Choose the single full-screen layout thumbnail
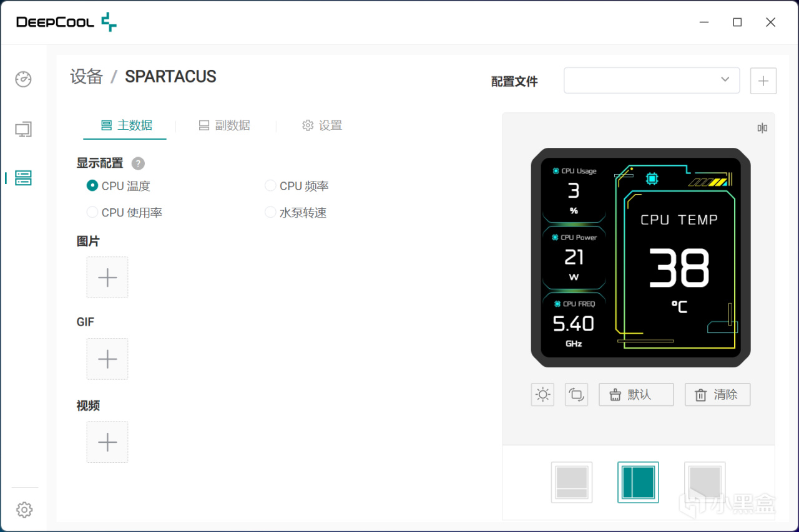The width and height of the screenshot is (799, 532). coord(705,482)
